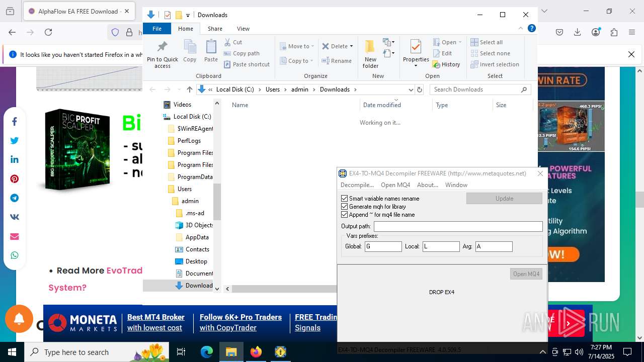Share page on WhatsApp sidebar icon
Screen dimensions: 644x362
coord(15,255)
